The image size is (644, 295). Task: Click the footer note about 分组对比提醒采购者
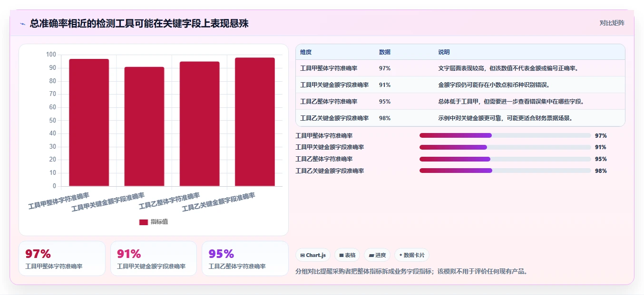point(411,272)
